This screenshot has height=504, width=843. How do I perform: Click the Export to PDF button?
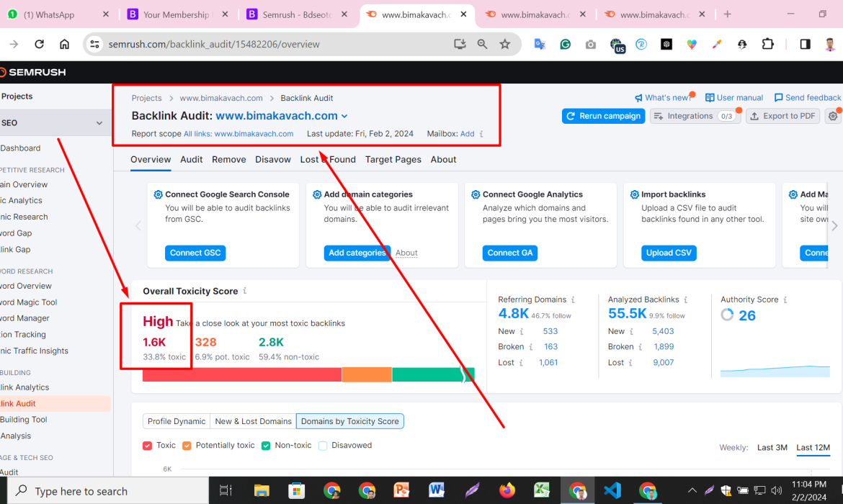(782, 116)
